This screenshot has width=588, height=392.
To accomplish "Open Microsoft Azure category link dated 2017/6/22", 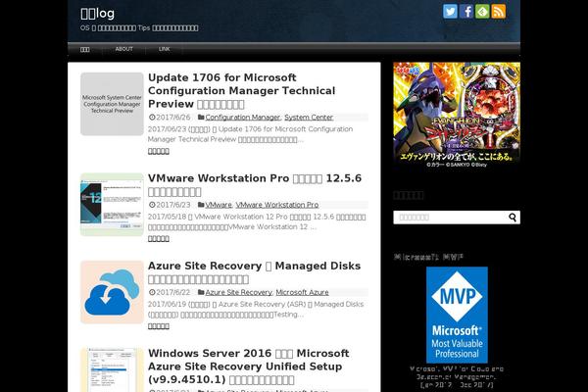I will click(x=302, y=292).
